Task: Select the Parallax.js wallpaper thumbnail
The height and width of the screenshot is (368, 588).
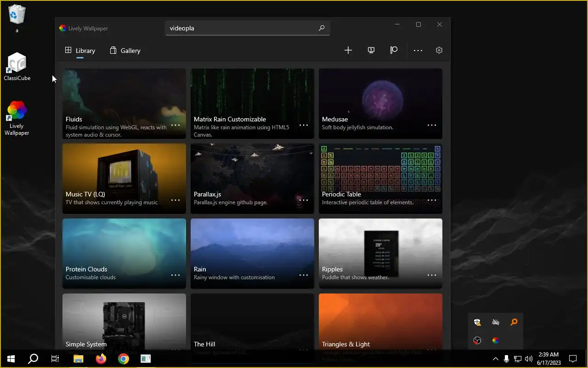Action: coord(252,178)
